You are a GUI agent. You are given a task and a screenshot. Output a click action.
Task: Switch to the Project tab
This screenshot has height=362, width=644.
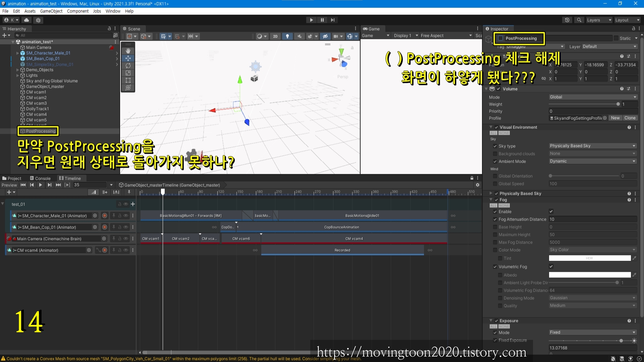[x=12, y=178]
